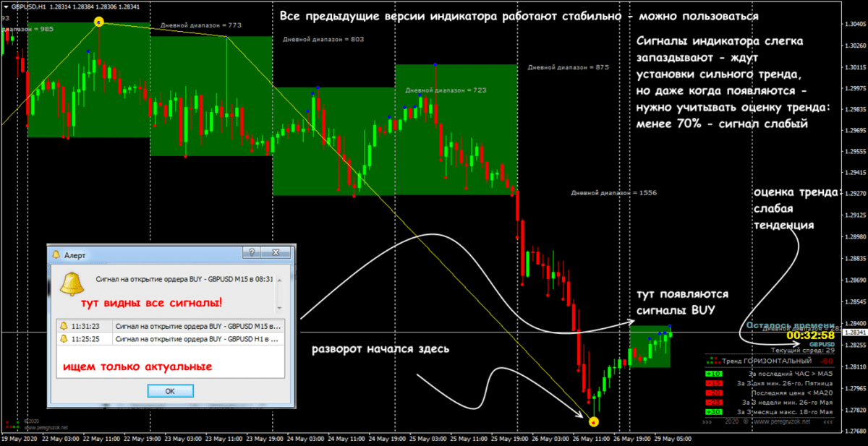
Task: Click OK in the alert dialog
Action: (x=170, y=390)
